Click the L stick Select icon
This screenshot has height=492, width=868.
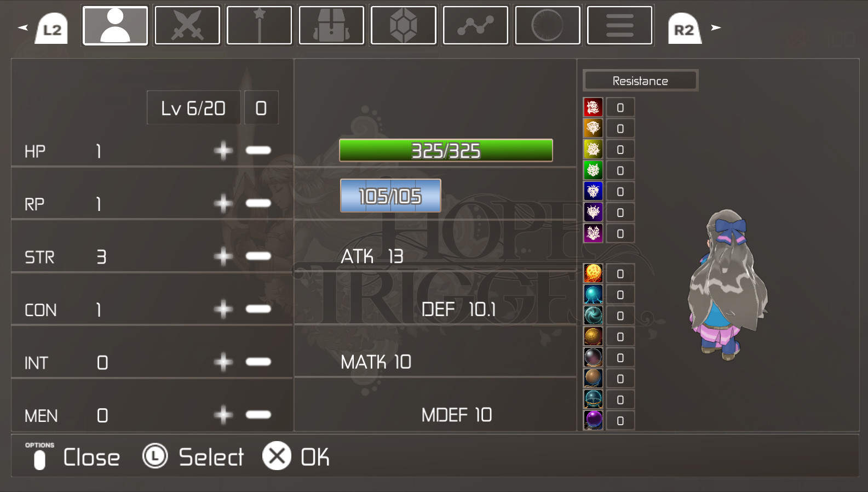click(x=155, y=456)
